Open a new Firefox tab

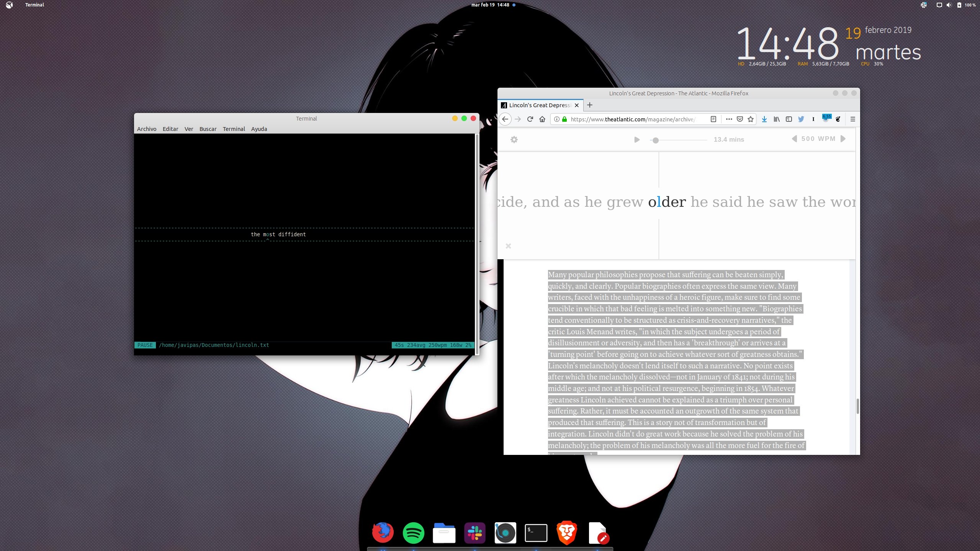tap(590, 105)
